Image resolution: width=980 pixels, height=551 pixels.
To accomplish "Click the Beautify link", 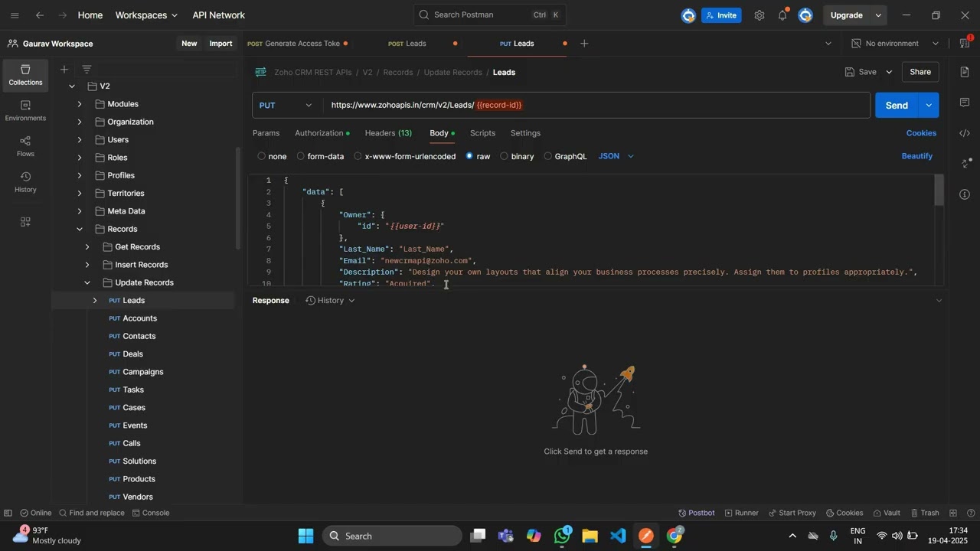I will pos(917,156).
